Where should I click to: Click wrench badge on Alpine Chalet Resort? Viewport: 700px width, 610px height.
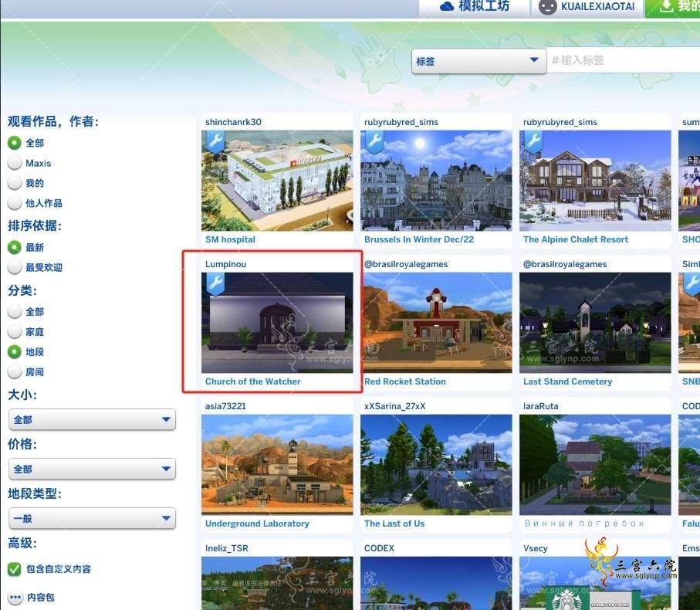533,142
